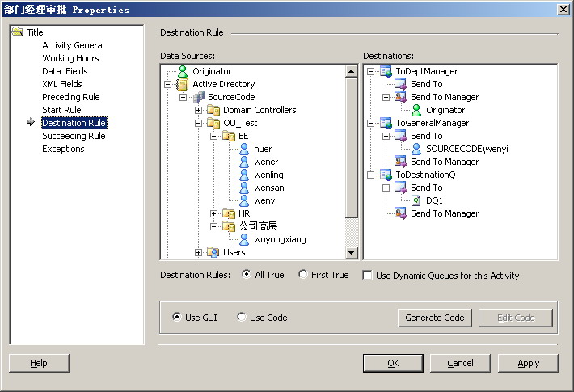Click the DQ1 queue icon

point(416,200)
